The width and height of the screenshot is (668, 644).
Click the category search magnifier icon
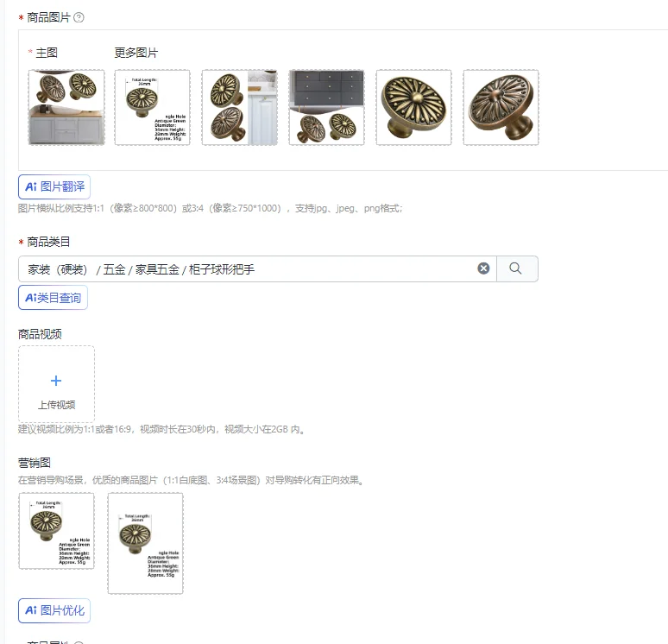point(515,268)
